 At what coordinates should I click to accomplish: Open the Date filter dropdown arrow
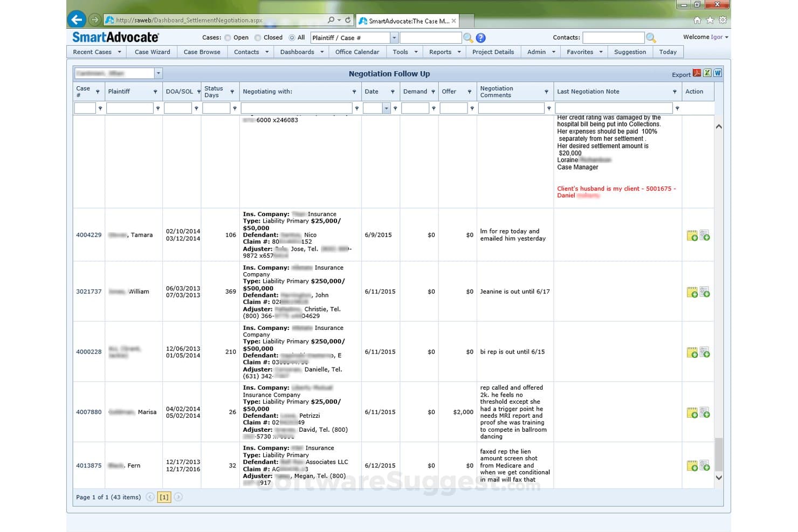tap(386, 108)
